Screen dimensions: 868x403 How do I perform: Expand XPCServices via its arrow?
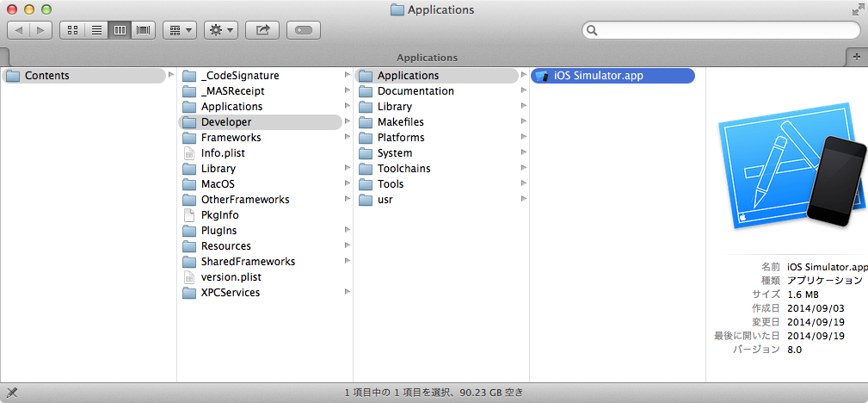coord(347,292)
